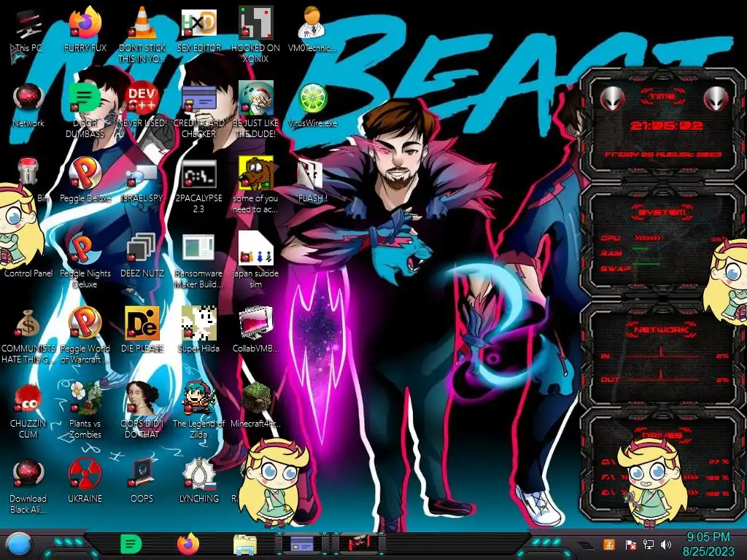Open the VLC cone shortcut
This screenshot has height=560, width=747.
pyautogui.click(x=142, y=34)
